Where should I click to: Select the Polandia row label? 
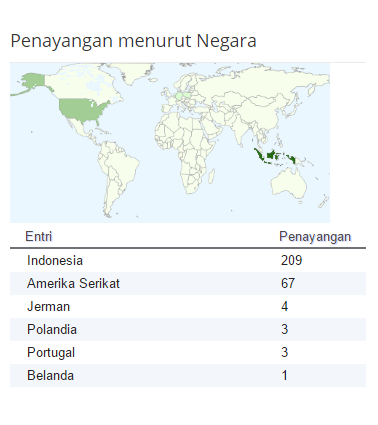pos(52,329)
